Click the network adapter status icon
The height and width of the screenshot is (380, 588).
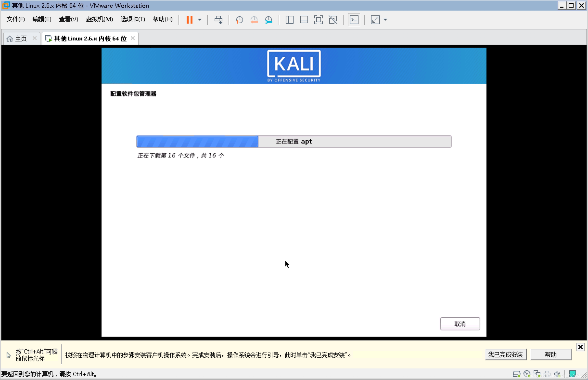pos(537,374)
